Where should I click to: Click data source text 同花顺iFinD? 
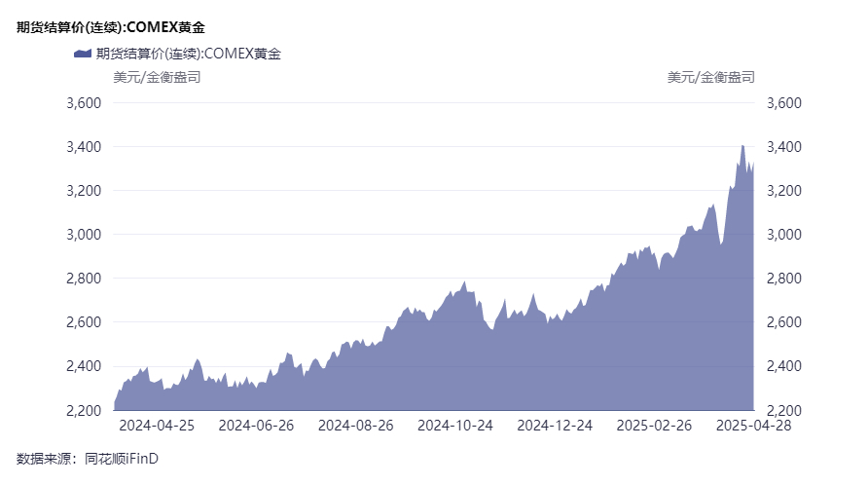(x=122, y=459)
